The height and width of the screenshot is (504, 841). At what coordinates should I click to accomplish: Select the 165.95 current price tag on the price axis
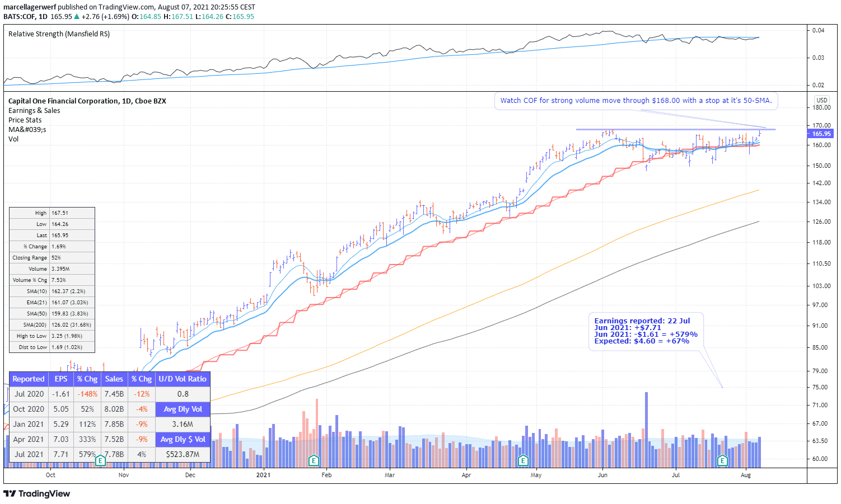821,134
